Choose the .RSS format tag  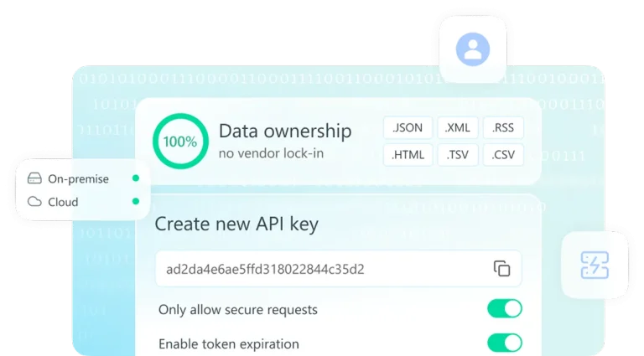[503, 127]
